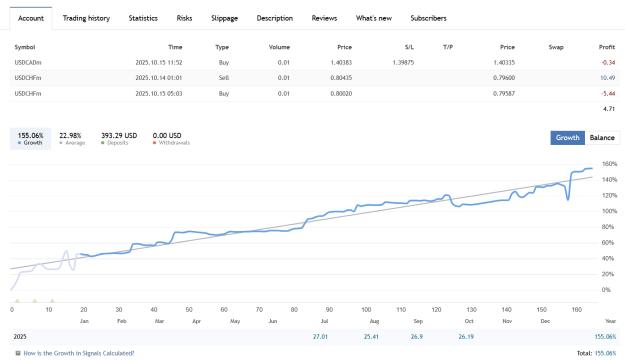
Task: Click the Year column value 155.06%
Action: 605,337
